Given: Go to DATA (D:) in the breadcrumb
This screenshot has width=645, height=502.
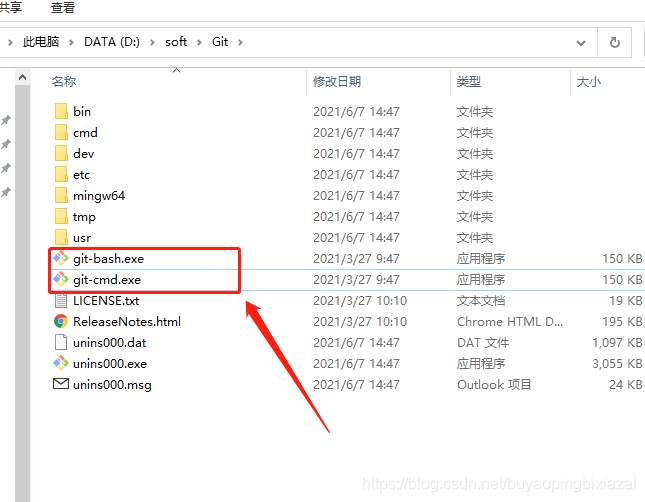Looking at the screenshot, I should click(x=112, y=42).
